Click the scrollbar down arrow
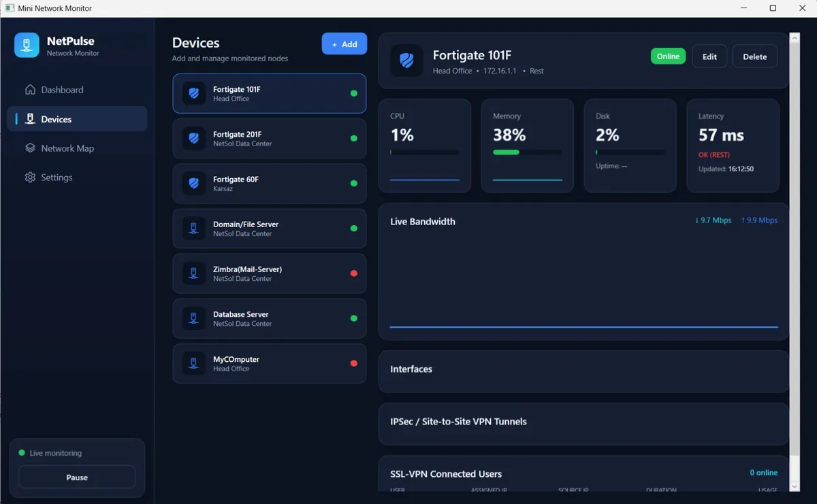 tap(795, 486)
